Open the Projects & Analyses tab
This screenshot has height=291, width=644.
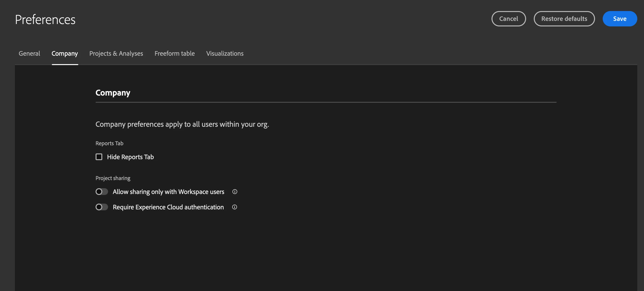[x=116, y=54]
